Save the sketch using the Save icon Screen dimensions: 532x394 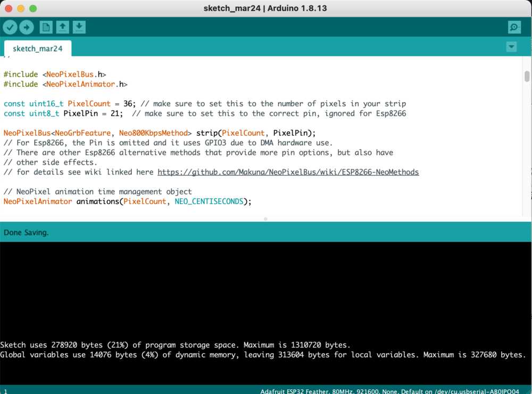(x=79, y=27)
